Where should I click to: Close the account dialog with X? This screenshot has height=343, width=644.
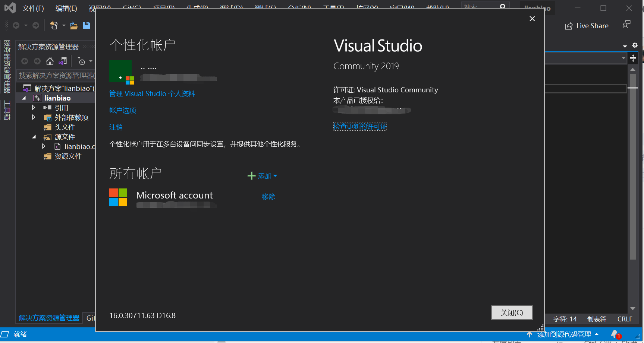(x=532, y=19)
